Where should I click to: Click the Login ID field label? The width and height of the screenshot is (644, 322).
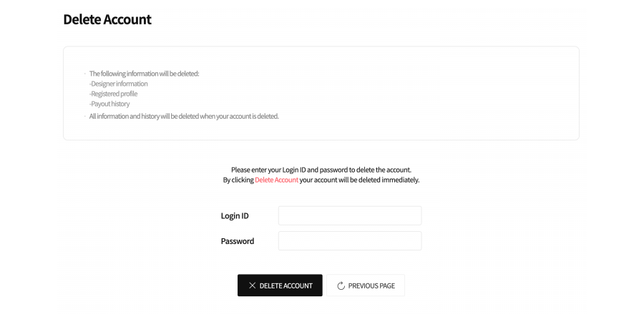point(235,215)
